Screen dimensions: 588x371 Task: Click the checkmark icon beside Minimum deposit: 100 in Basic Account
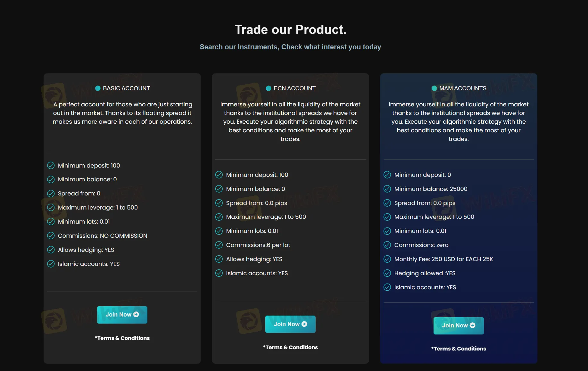point(51,165)
